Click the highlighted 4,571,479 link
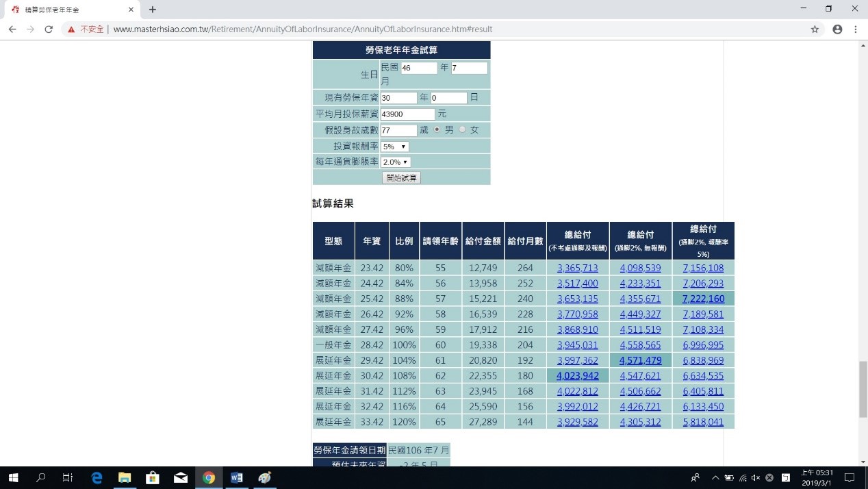 (x=641, y=360)
